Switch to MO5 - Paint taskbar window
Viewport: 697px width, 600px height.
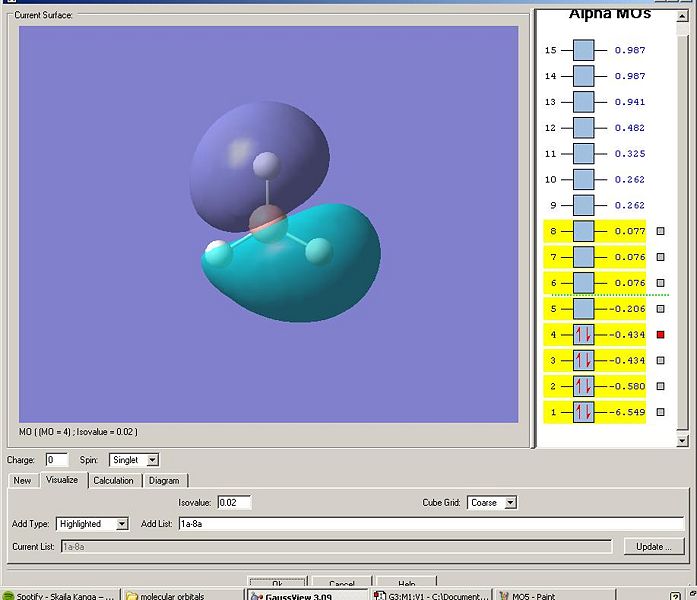click(x=555, y=595)
